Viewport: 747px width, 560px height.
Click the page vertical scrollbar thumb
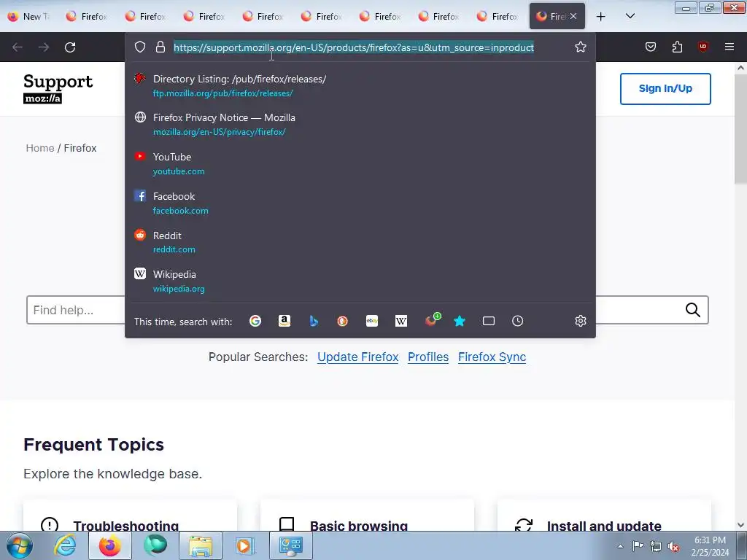[x=740, y=128]
